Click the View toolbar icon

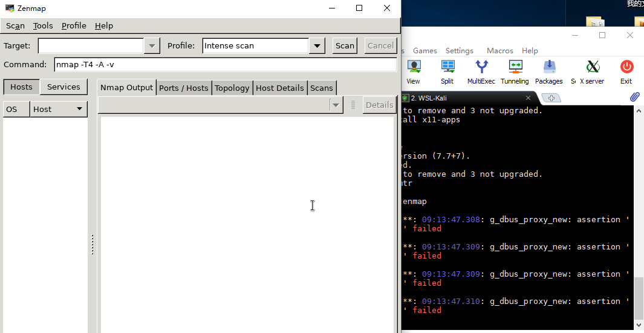(x=413, y=72)
